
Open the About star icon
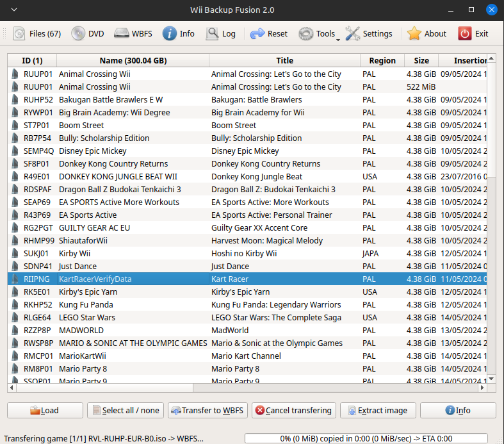427,34
